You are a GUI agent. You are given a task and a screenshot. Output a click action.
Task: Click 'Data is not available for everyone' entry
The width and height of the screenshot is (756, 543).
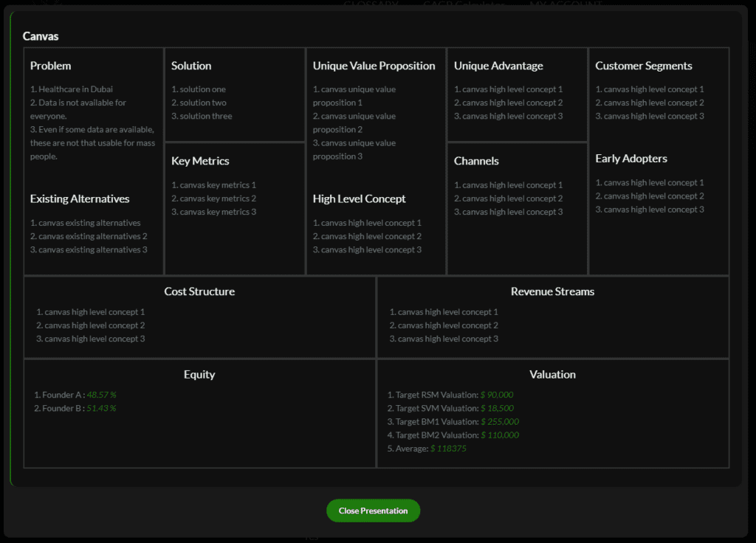click(x=78, y=109)
